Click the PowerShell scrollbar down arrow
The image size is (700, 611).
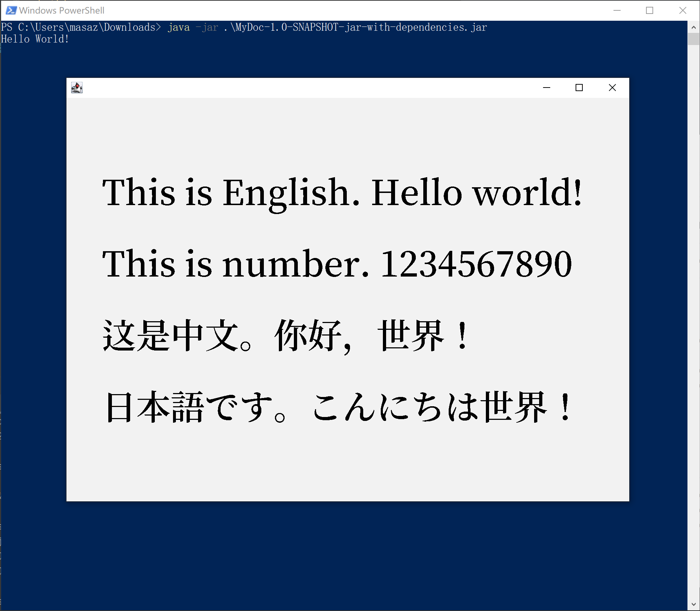click(693, 605)
